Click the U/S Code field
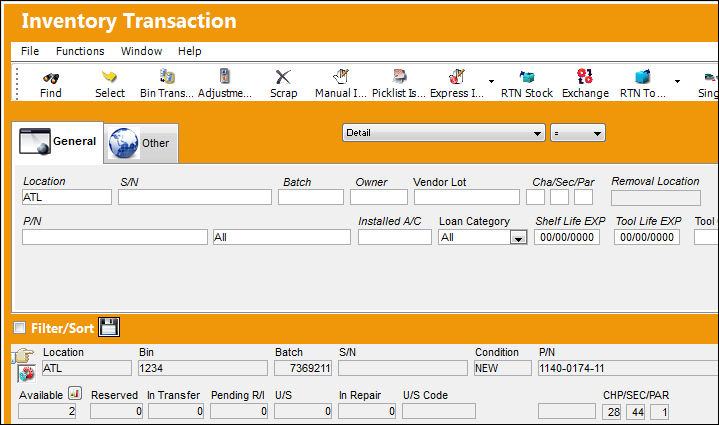 coord(439,411)
